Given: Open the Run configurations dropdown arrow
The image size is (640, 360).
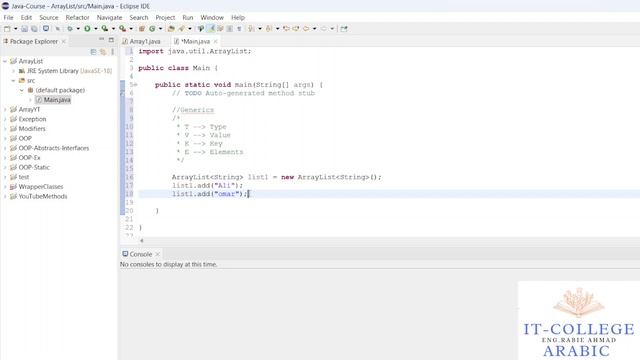Looking at the screenshot, I should [96, 29].
